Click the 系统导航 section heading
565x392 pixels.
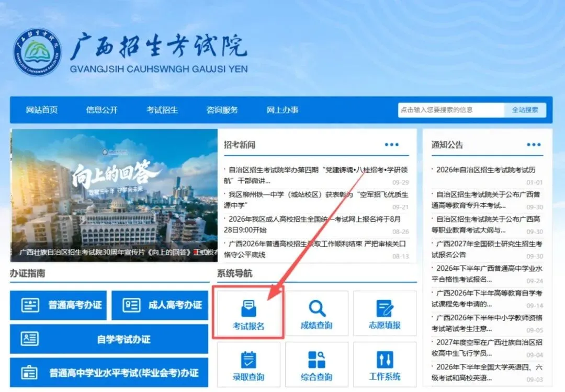point(234,273)
